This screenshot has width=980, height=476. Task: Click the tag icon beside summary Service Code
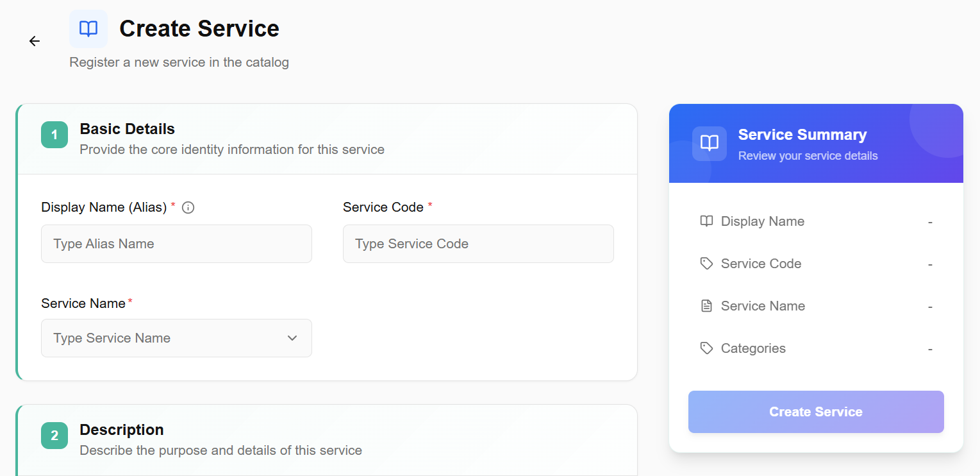(x=706, y=264)
